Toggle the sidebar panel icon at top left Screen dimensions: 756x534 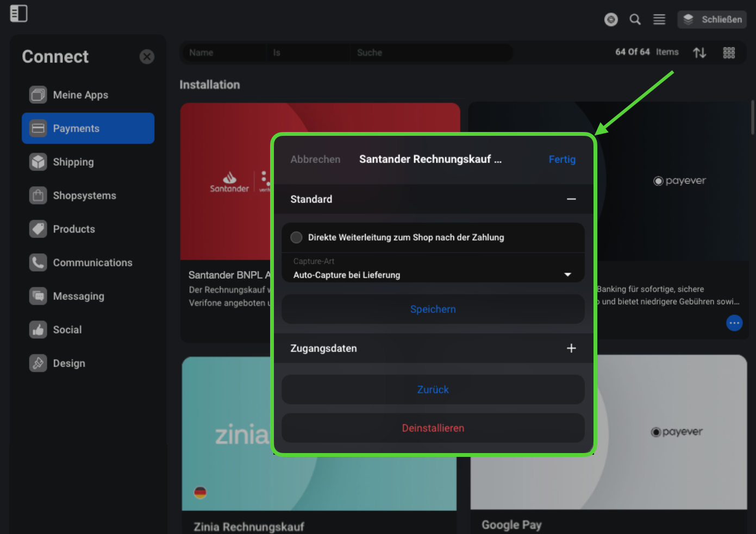(x=18, y=14)
